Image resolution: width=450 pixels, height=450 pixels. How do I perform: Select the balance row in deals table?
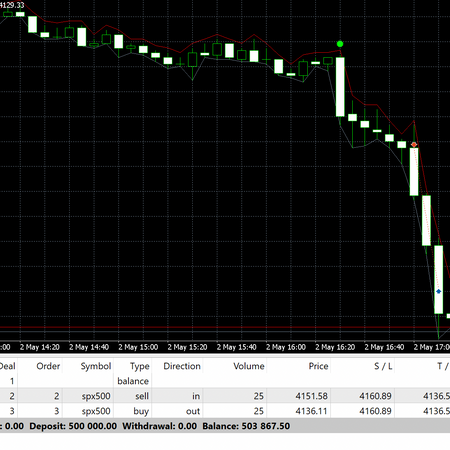coord(225,381)
